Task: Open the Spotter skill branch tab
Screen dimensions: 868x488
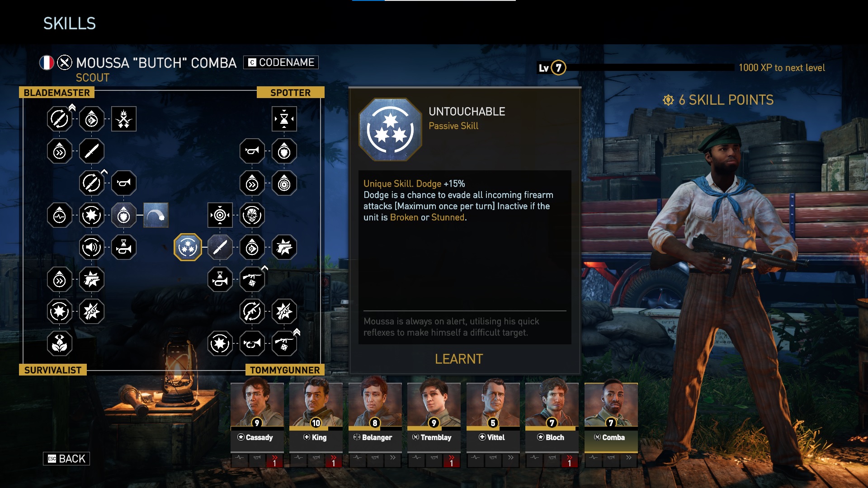Action: 290,93
